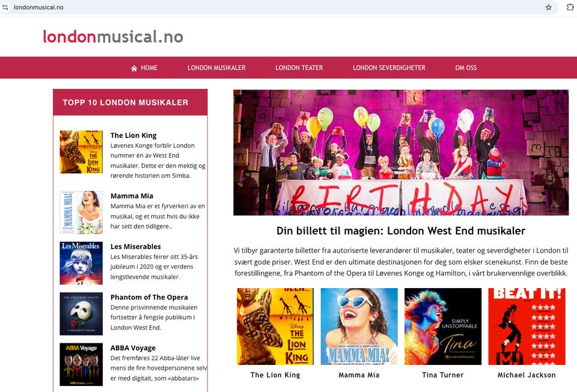577x392 pixels.
Task: Click the Michael Jackson caption link
Action: (527, 375)
